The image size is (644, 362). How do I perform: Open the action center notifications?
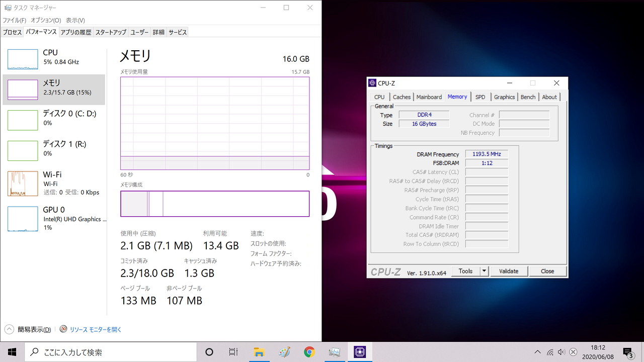(x=628, y=352)
